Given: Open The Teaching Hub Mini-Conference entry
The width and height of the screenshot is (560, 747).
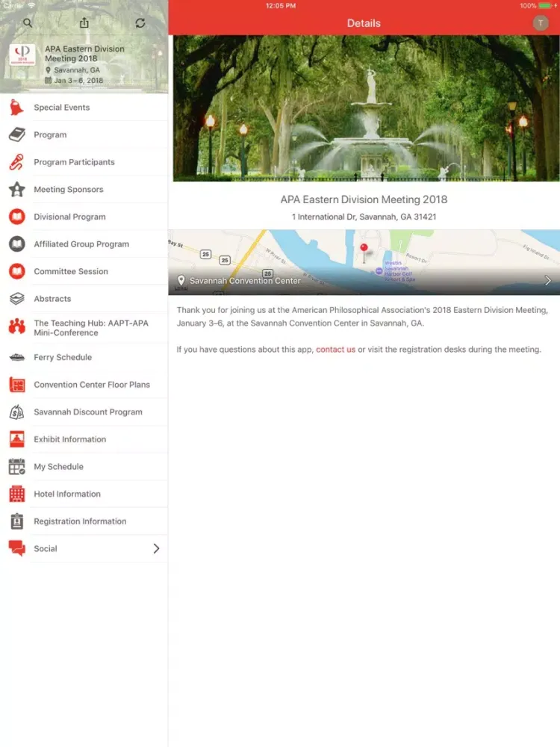Looking at the screenshot, I should (x=84, y=328).
